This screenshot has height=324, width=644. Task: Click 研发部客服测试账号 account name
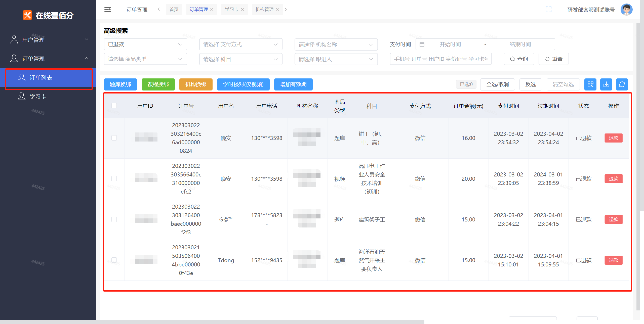(591, 10)
